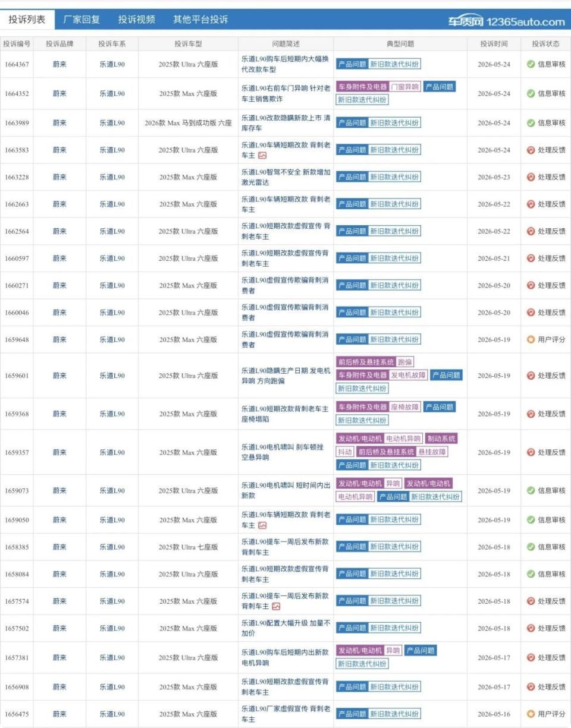Screen dimensions: 571x728
Task: Click the 投诉编号 column header
Action: click(x=17, y=44)
